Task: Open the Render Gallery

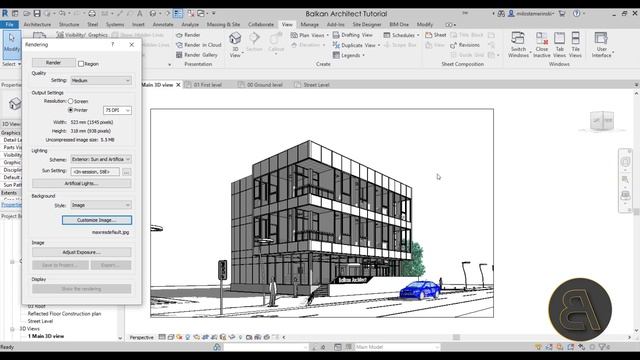Action: (197, 55)
